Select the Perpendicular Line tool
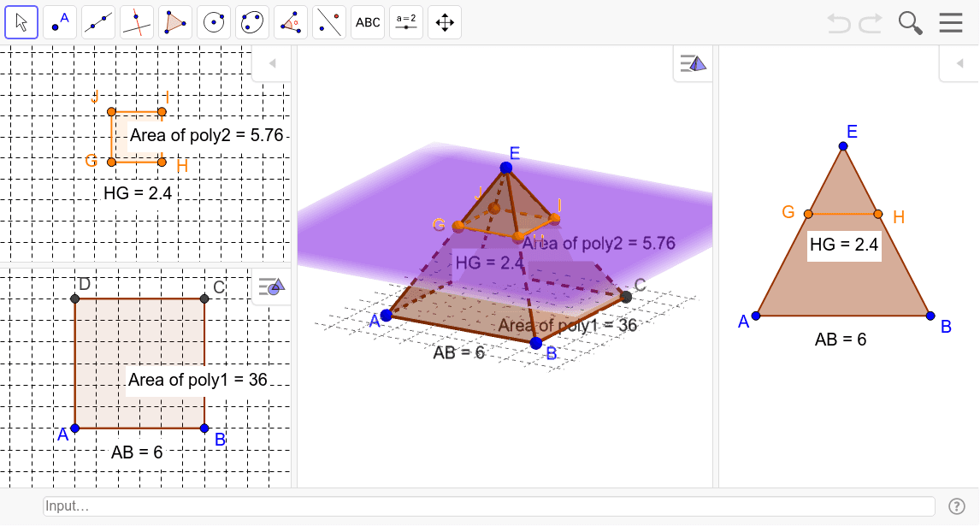 137,22
